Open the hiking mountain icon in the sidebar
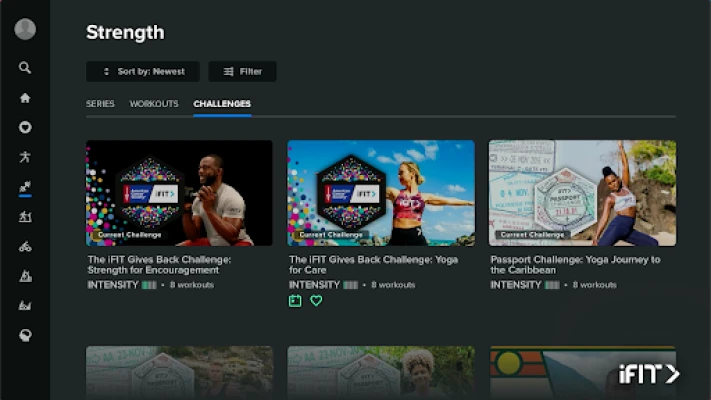The image size is (711, 400). click(x=25, y=276)
